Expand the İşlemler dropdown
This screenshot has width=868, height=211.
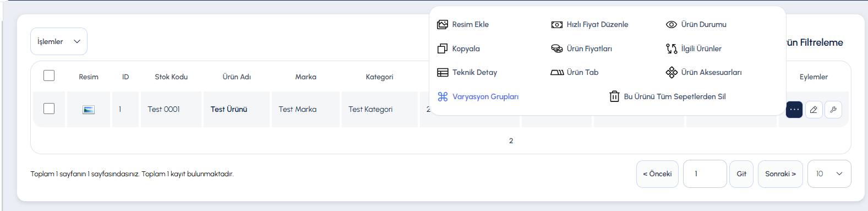[59, 41]
